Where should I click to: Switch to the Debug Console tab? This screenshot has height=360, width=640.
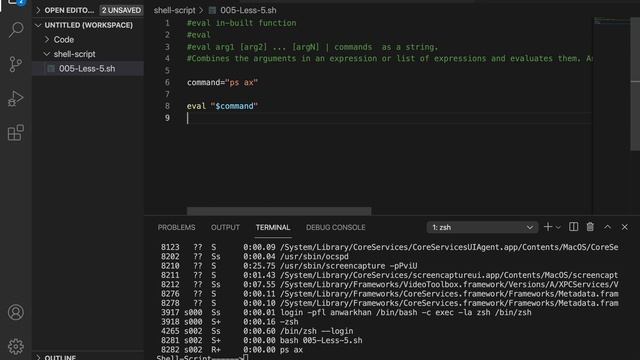(x=336, y=227)
